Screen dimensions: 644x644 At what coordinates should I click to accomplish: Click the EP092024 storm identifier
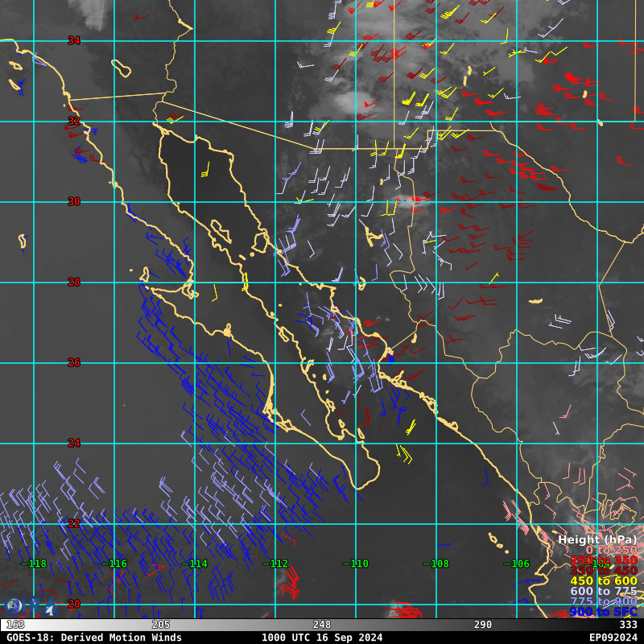(613, 638)
